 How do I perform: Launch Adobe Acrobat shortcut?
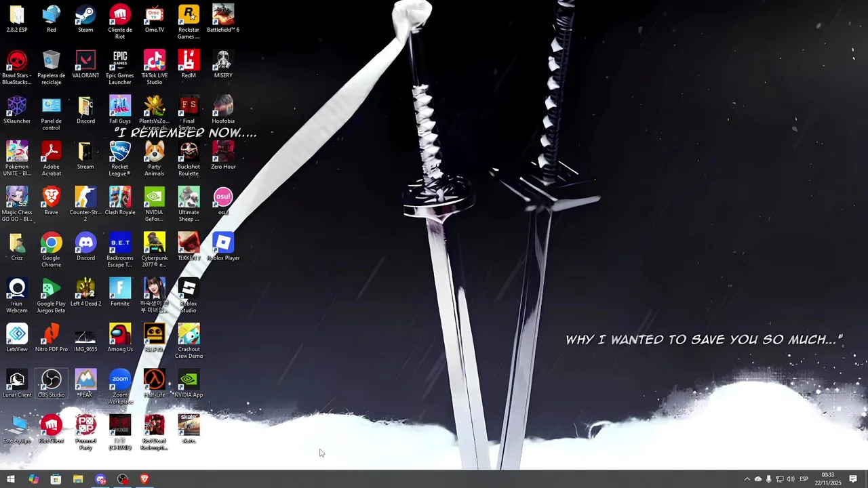[52, 159]
